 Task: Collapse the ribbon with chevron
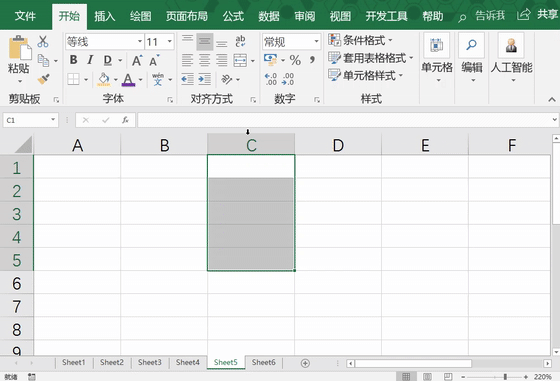(x=552, y=99)
